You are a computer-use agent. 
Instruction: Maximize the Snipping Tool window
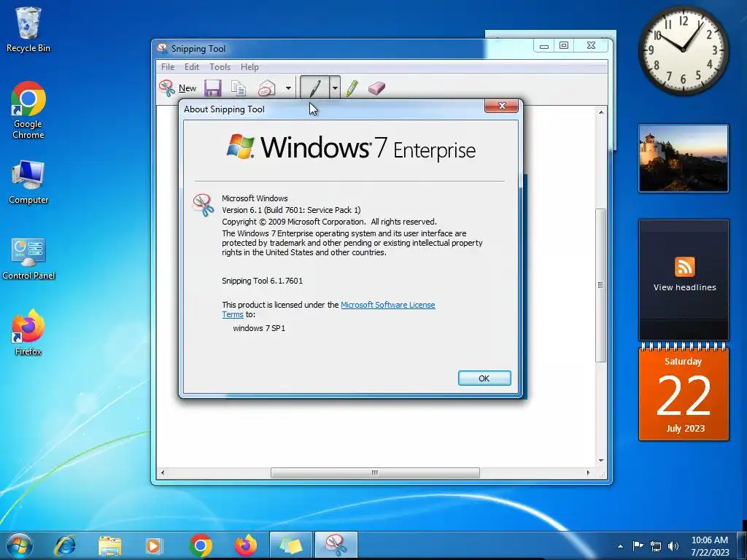coord(564,46)
